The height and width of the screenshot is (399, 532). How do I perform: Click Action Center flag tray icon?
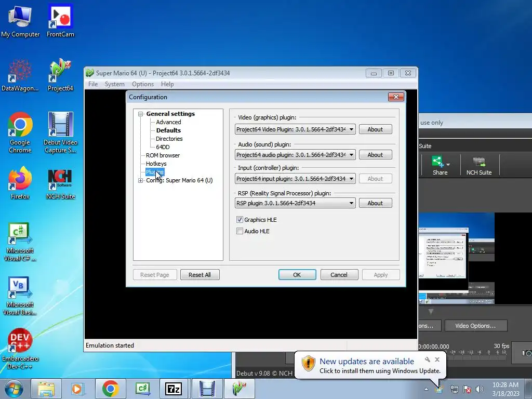[x=467, y=389]
